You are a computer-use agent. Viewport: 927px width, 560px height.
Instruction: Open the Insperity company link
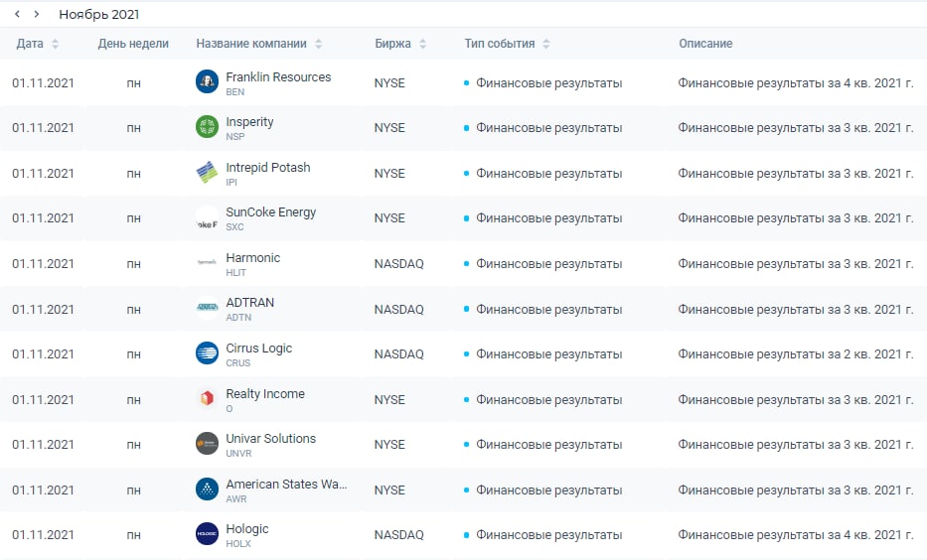pyautogui.click(x=249, y=122)
